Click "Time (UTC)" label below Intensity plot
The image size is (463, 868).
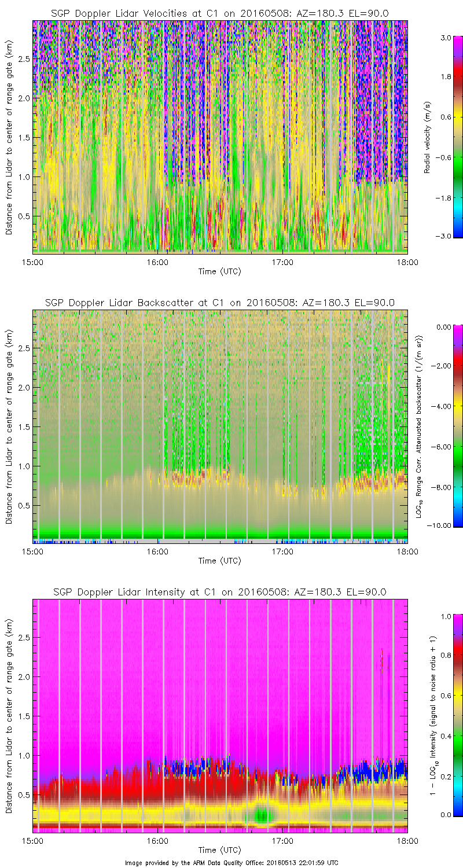[x=219, y=850]
